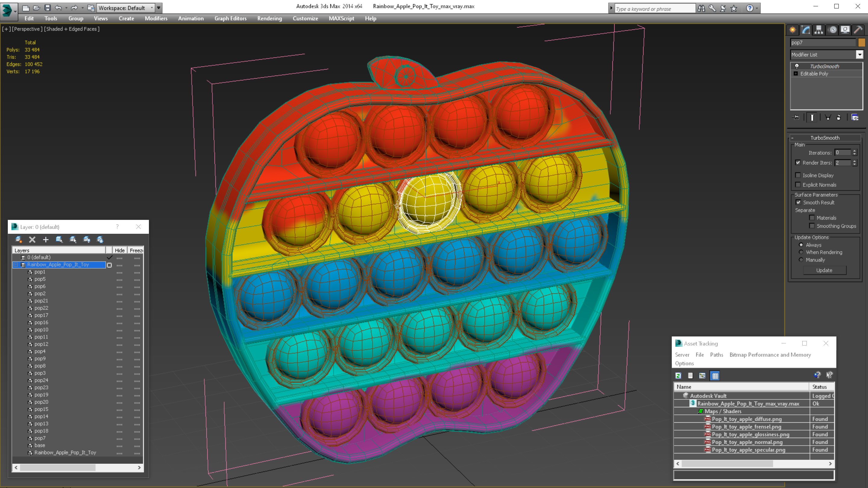
Task: Refresh the Asset Tracking list
Action: (x=678, y=376)
